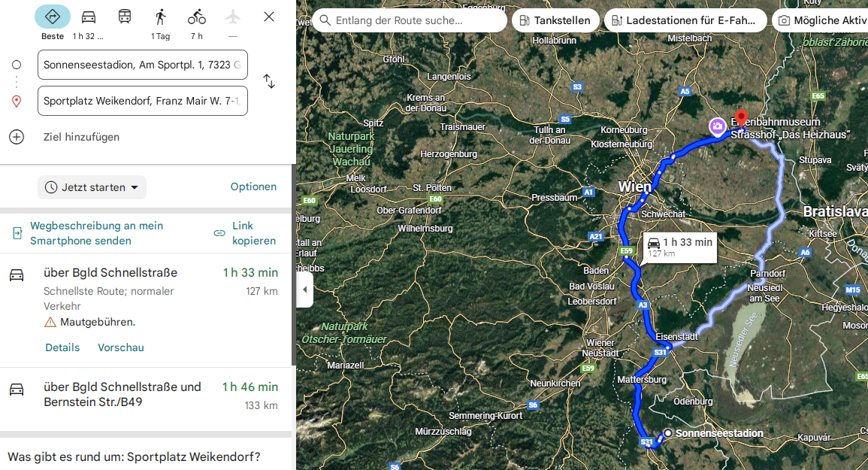This screenshot has height=470, width=868.
Task: Filter Ladestationen für E-Fahrzeuge chip
Action: tap(685, 20)
